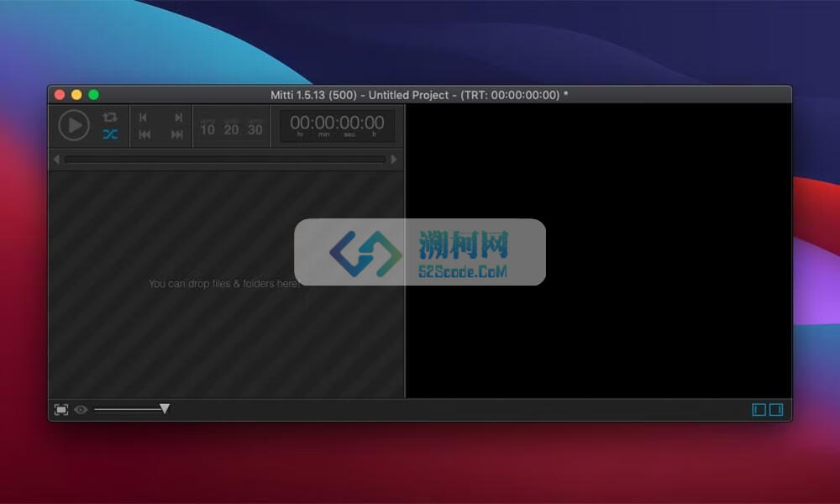Click the playlist drop area reading drop files
Image resolution: width=840 pixels, height=504 pixels.
point(226,285)
